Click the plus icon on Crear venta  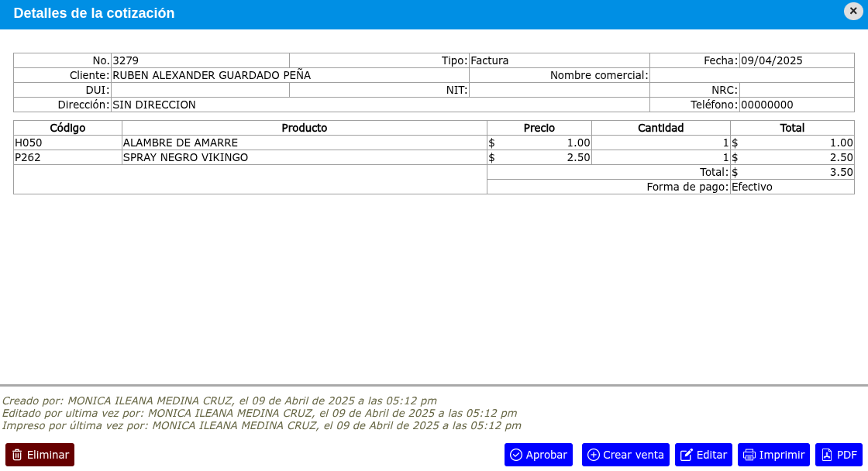coord(594,455)
